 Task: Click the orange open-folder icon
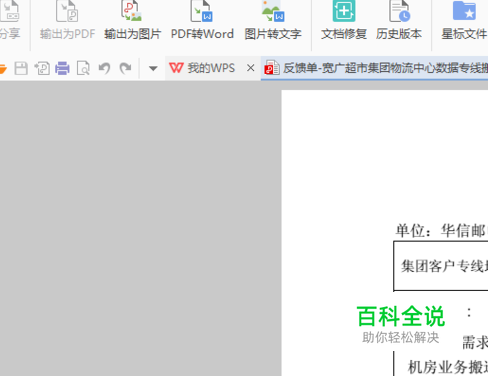point(3,69)
